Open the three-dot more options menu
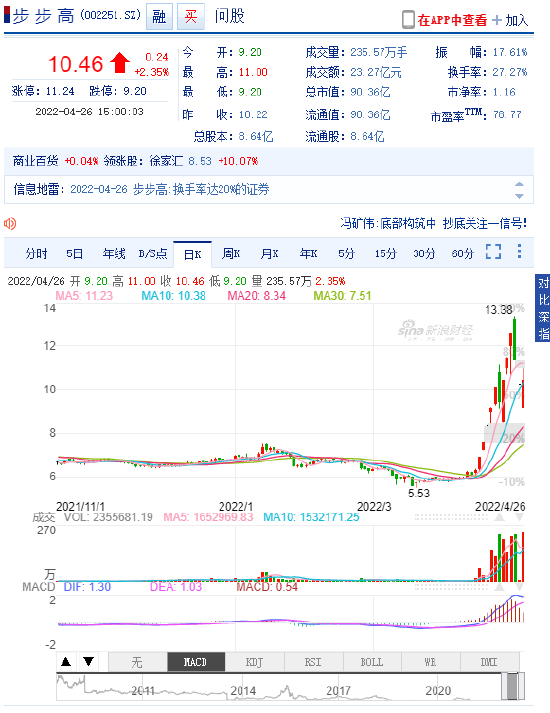This screenshot has height=713, width=550. pos(519,251)
